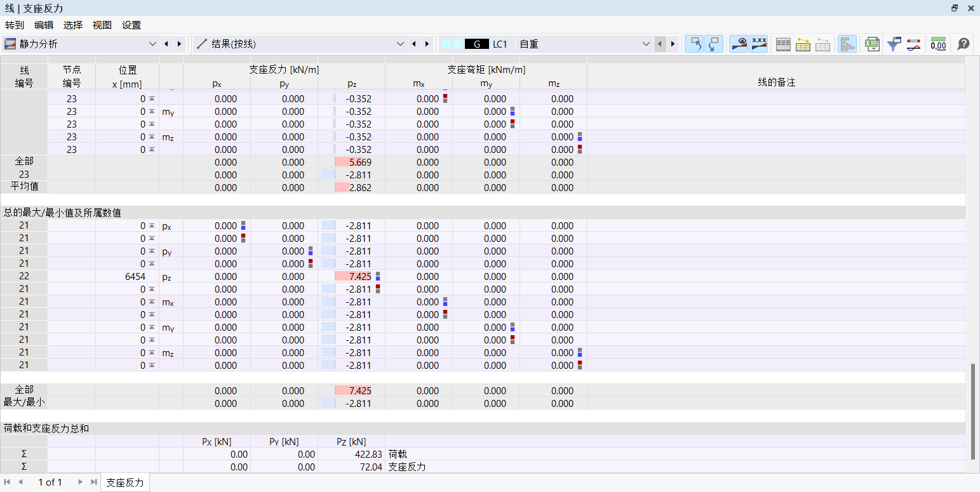Expand the LC1 自重 load case dropdown

pyautogui.click(x=647, y=44)
